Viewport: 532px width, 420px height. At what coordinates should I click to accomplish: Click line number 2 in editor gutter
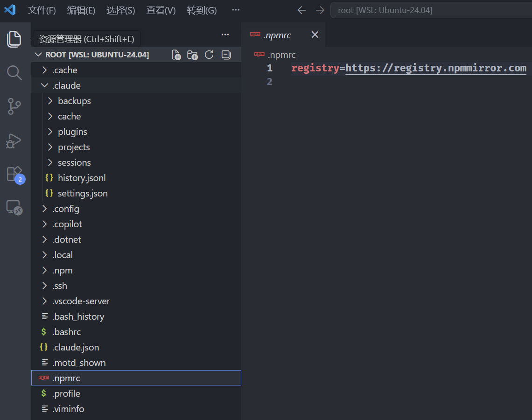tap(269, 82)
